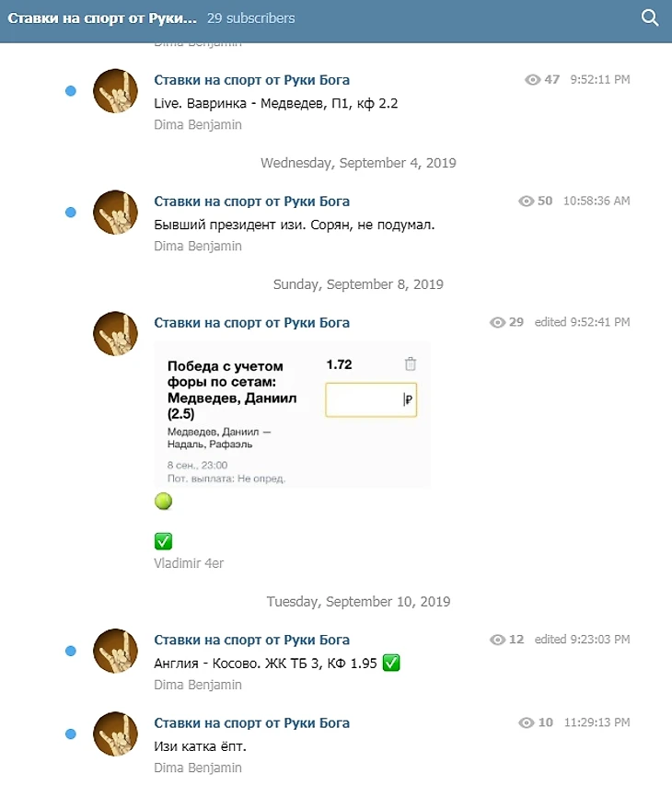The height and width of the screenshot is (808, 672).
Task: Click the avatar of the September 8 post
Action: pyautogui.click(x=115, y=333)
